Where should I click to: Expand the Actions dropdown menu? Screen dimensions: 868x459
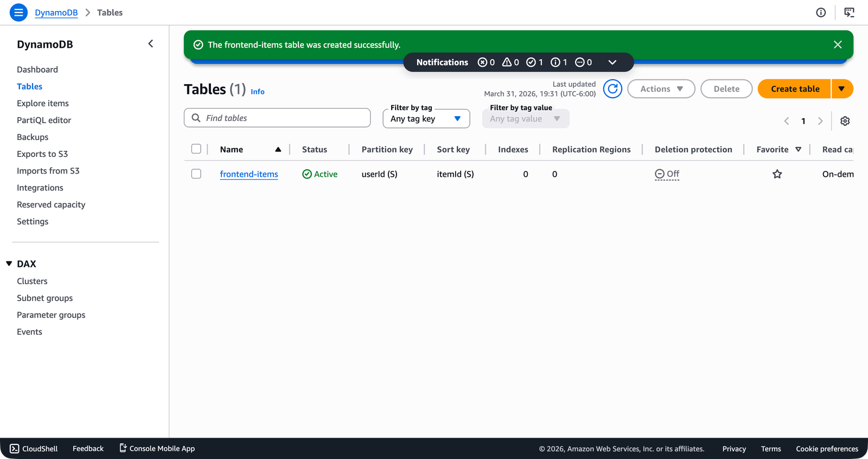(x=661, y=89)
